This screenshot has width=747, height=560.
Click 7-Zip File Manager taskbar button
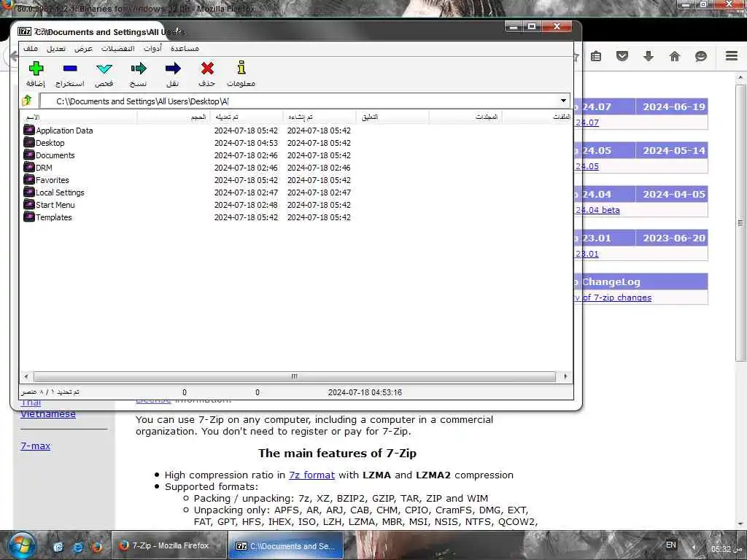pyautogui.click(x=286, y=546)
